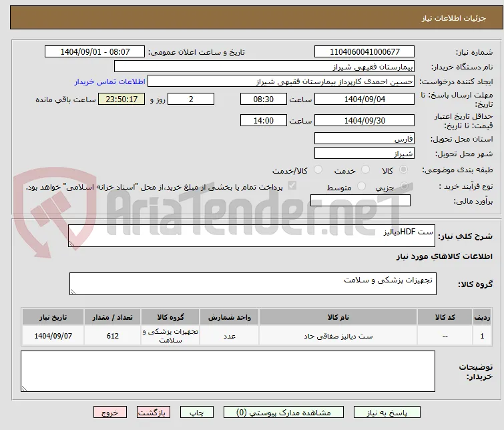Image resolution: width=504 pixels, height=430 pixels.
Task: Click the quantity cell 612
Action: tap(113, 336)
